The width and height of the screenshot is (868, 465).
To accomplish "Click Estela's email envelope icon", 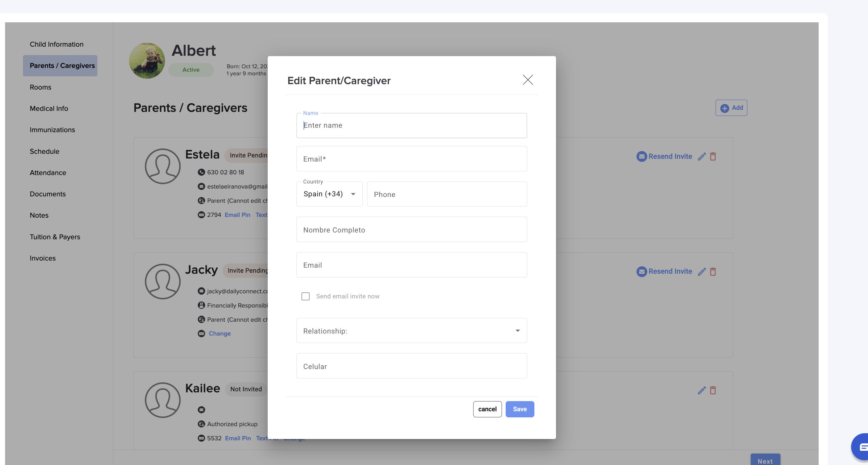I will tap(201, 187).
